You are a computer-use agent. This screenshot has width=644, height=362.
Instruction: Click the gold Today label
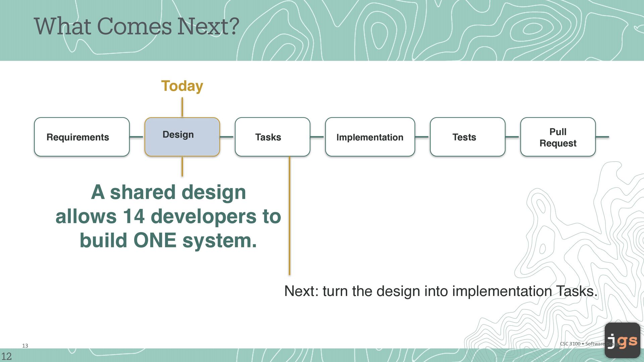[x=182, y=86]
